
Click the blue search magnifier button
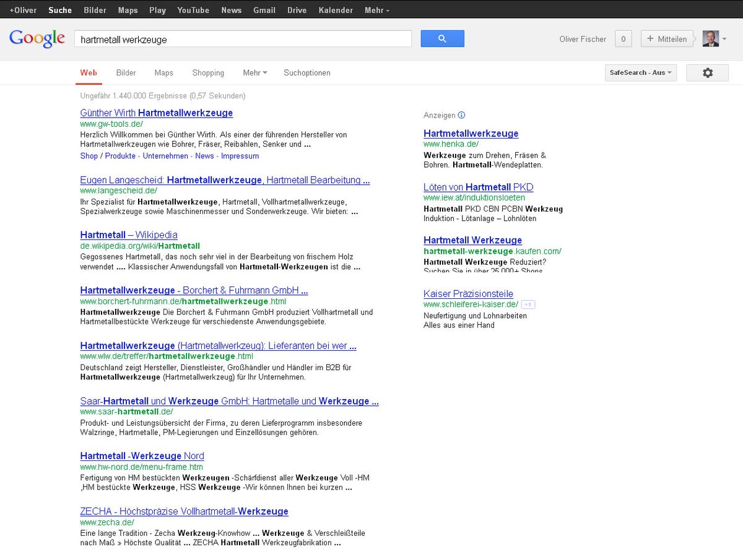(442, 38)
